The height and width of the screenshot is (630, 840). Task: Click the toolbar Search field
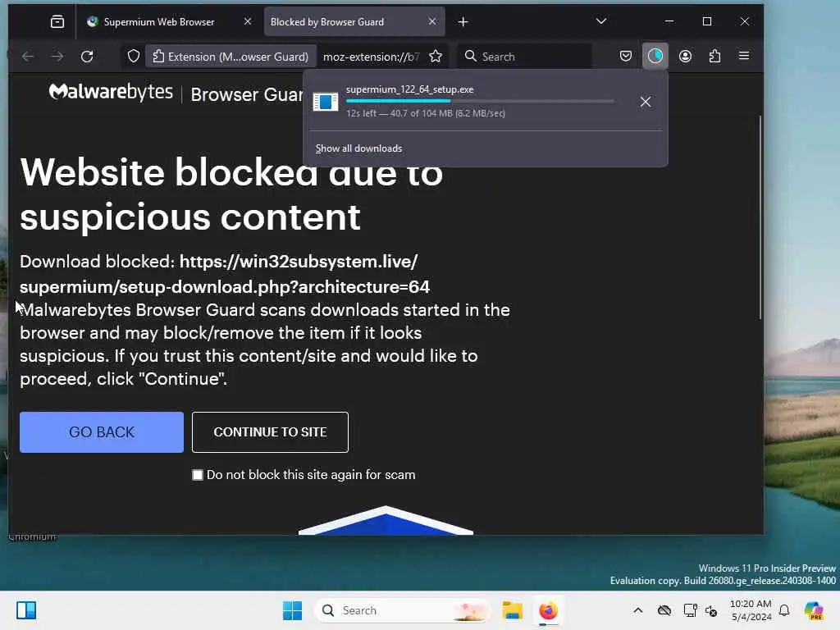pyautogui.click(x=525, y=57)
